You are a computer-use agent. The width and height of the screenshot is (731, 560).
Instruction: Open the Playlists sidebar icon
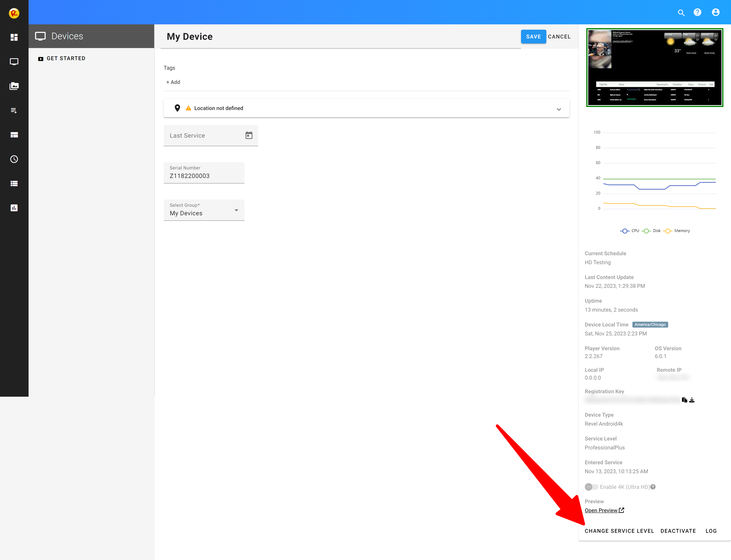(14, 110)
